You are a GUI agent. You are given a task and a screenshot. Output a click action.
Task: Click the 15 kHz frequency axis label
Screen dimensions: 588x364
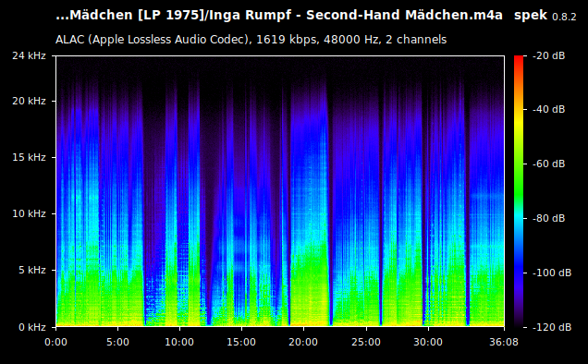[29, 157]
